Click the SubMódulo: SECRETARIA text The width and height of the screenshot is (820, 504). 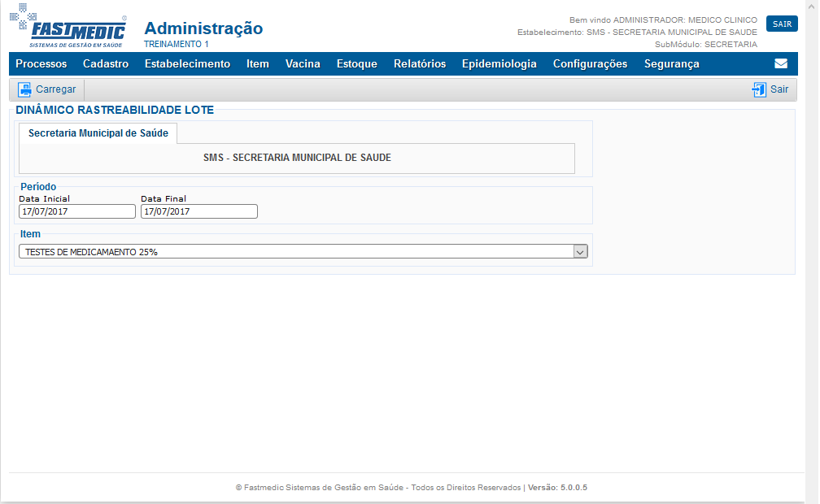[x=706, y=45]
